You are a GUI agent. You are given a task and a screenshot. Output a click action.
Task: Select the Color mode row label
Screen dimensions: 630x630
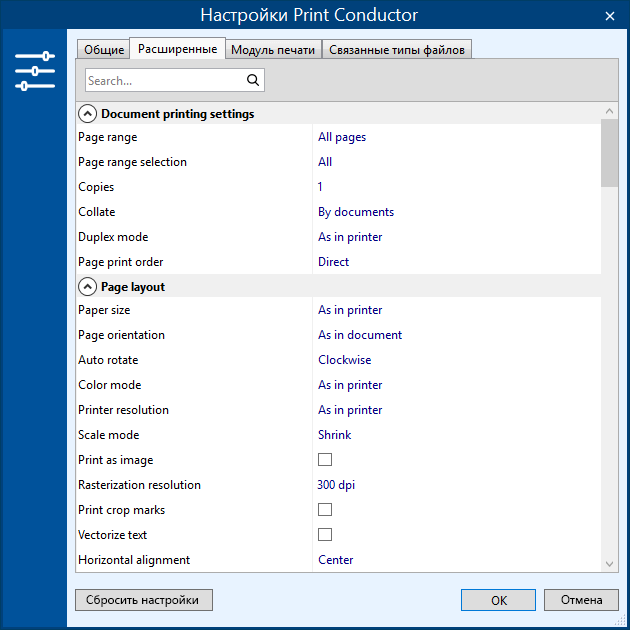tap(110, 385)
